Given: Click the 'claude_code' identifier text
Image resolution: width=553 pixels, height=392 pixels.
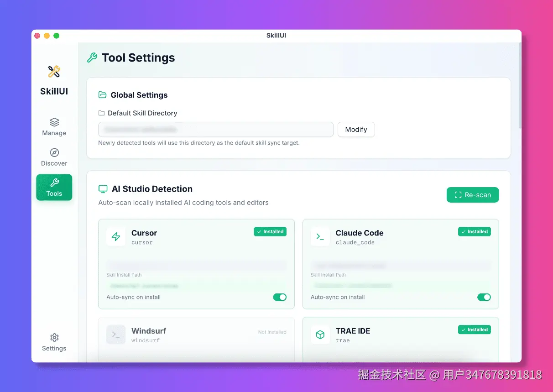Looking at the screenshot, I should 355,243.
